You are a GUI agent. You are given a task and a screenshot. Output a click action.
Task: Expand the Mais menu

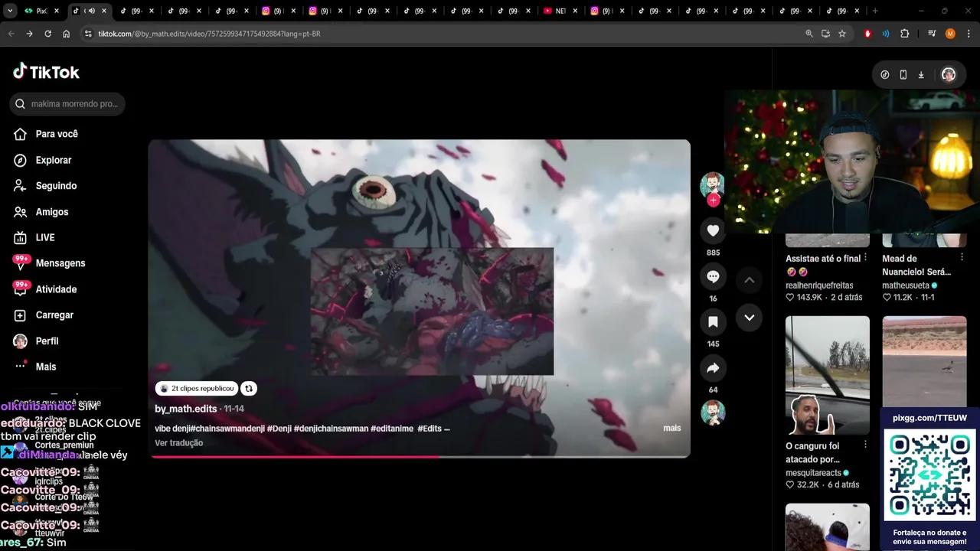pos(35,367)
